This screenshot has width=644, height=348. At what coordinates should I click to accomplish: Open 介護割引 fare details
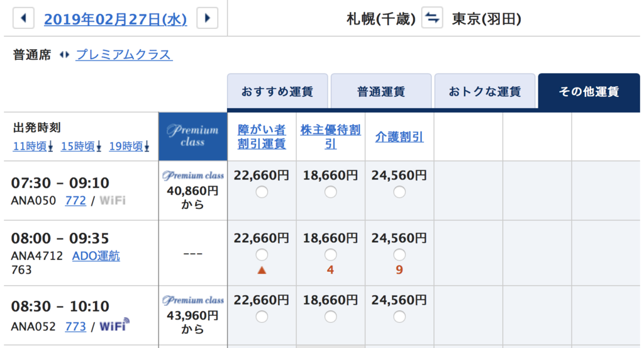[399, 137]
